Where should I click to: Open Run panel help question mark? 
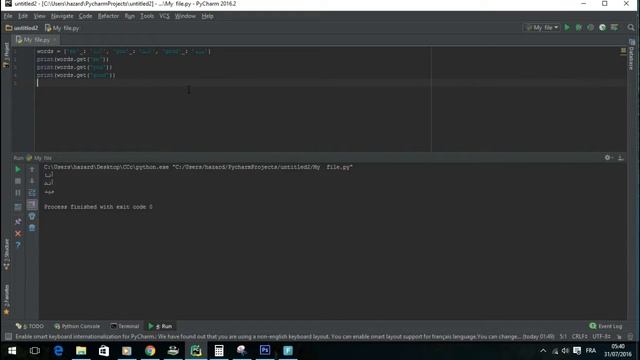[x=18, y=245]
